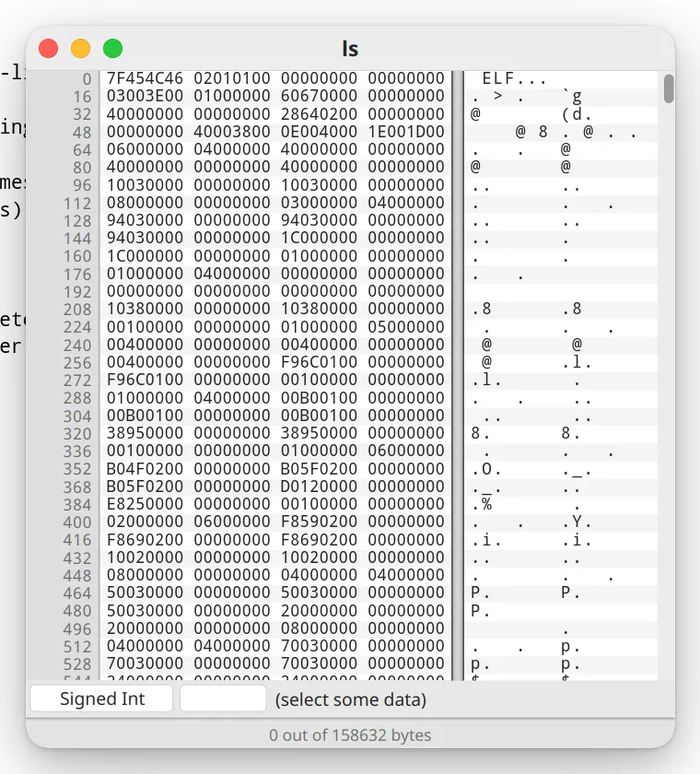Screen dimensions: 700x774
Task: Select 20000000 in row 480
Action: tap(319, 611)
